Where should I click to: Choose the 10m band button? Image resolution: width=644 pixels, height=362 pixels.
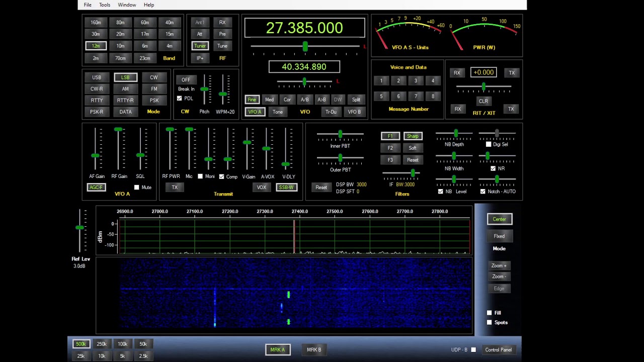120,46
